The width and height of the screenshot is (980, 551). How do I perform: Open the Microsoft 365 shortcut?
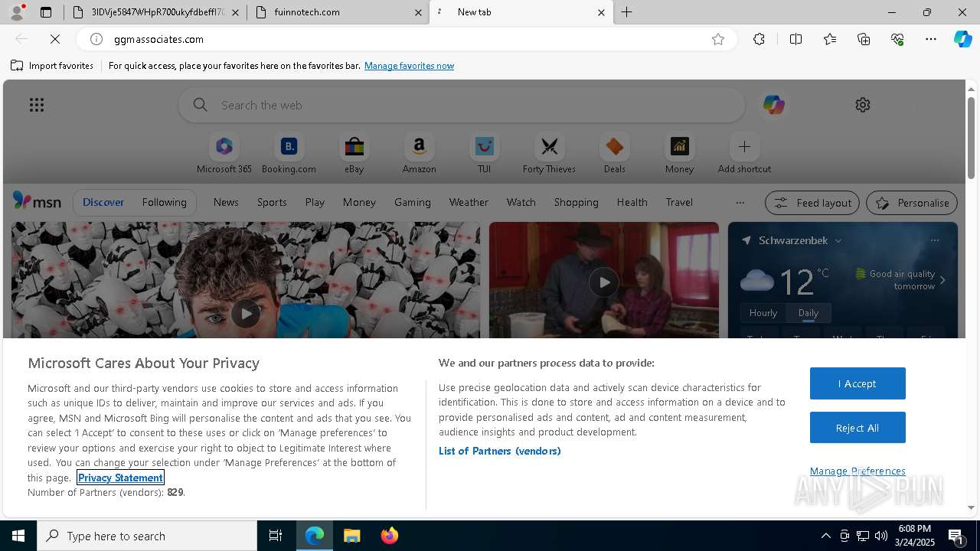click(224, 154)
